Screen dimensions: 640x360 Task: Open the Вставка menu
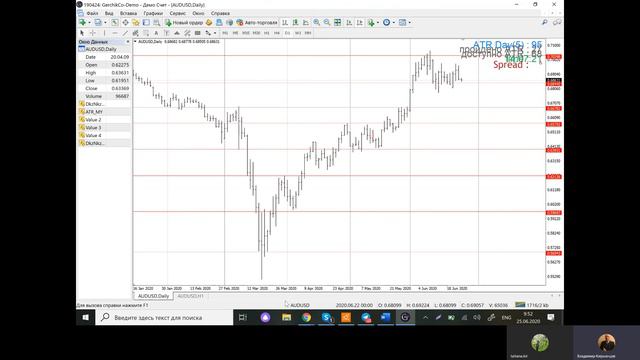tap(128, 13)
